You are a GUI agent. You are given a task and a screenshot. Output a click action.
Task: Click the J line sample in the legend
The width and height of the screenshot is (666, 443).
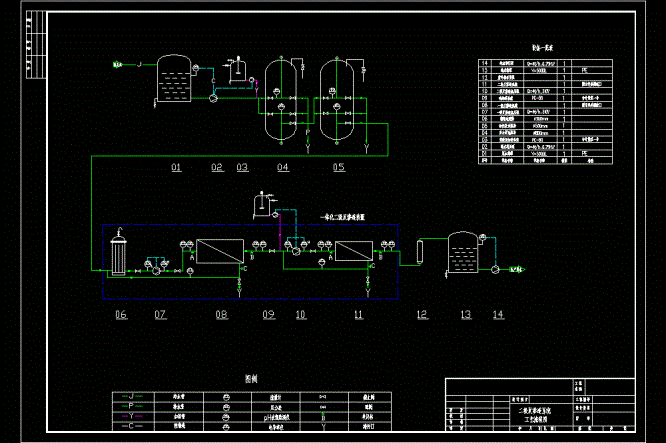(x=133, y=396)
